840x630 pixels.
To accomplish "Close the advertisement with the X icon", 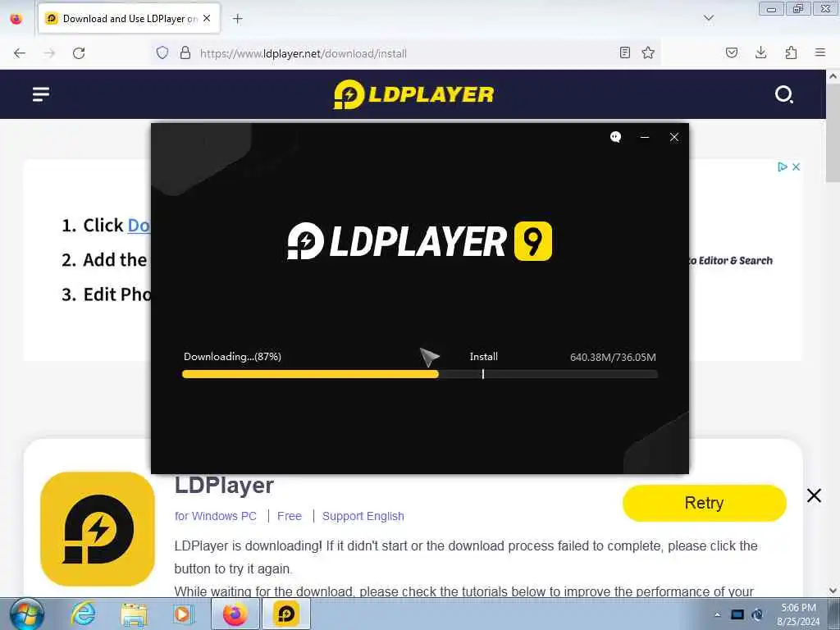I will [x=796, y=167].
